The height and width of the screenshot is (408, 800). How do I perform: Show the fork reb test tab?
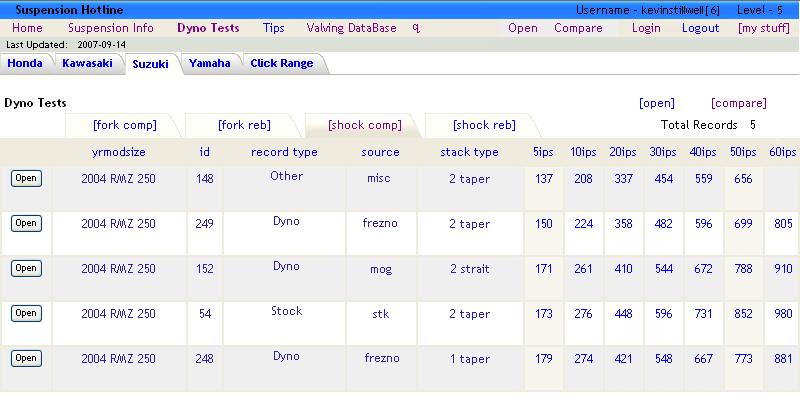[x=244, y=125]
